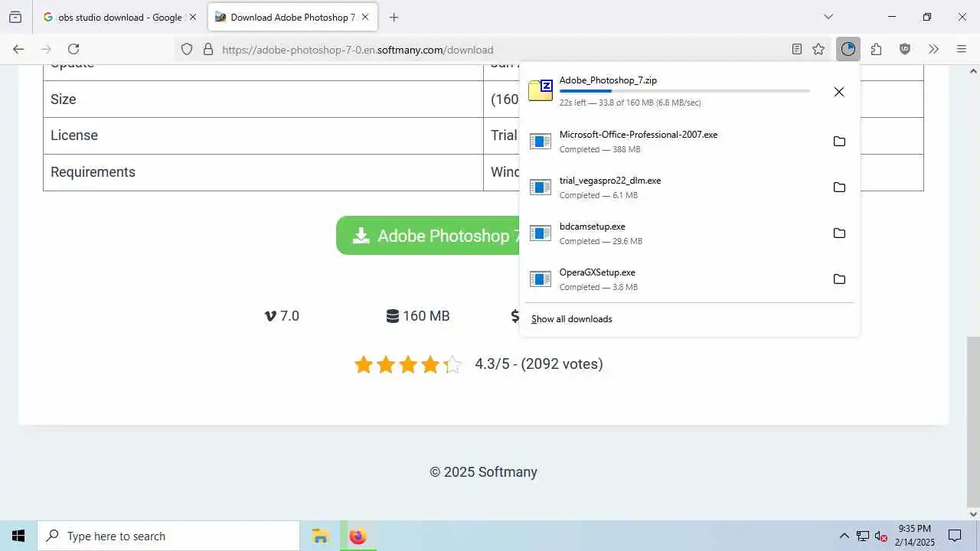Screen dimensions: 980x551
Task: Click the Requirements table cell
Action: (x=263, y=172)
